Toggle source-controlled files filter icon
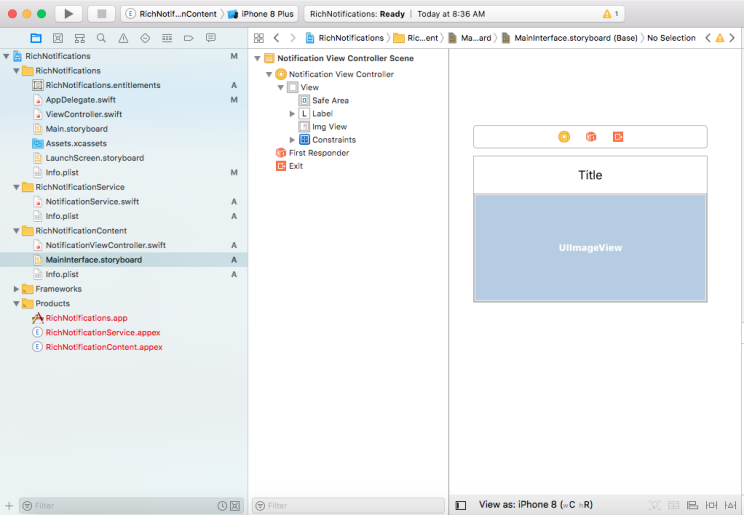 click(x=235, y=506)
